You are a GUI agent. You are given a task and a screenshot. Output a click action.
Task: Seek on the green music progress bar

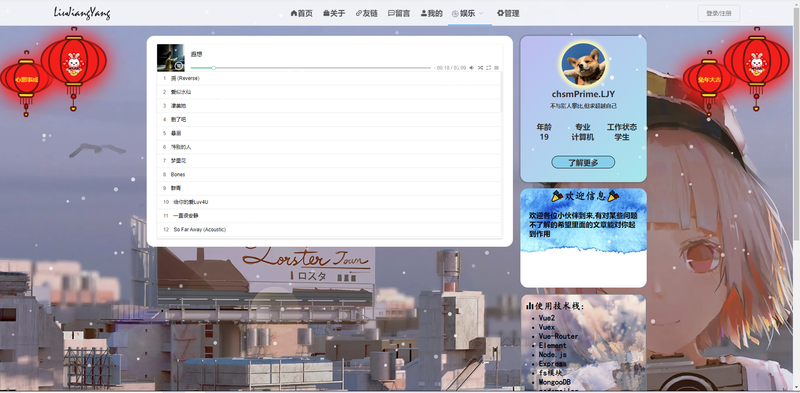[311, 68]
